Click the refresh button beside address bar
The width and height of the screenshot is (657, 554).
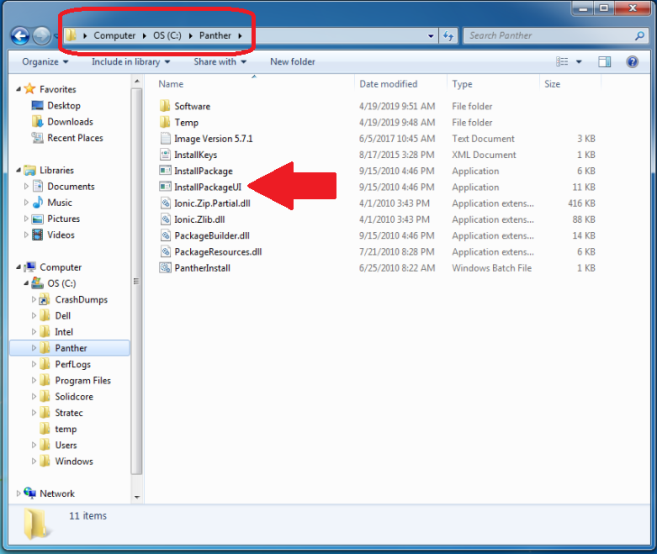click(x=449, y=36)
